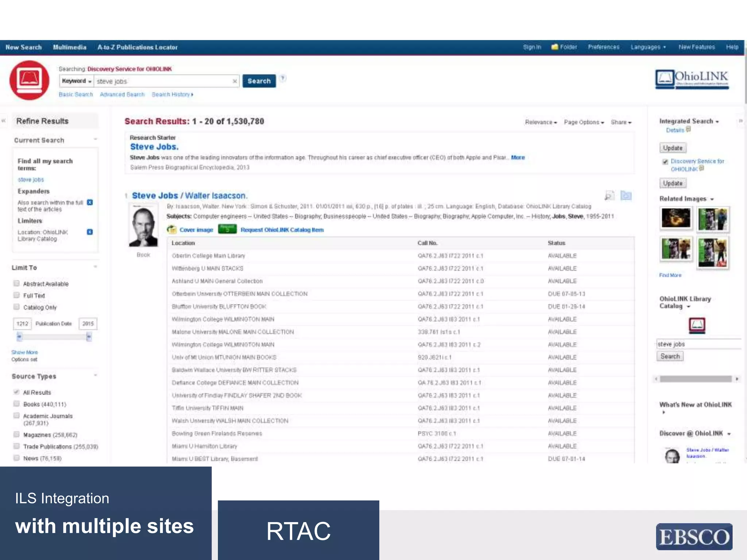This screenshot has height=560, width=747.
Task: Toggle the All Results source type checkbox
Action: click(x=16, y=392)
